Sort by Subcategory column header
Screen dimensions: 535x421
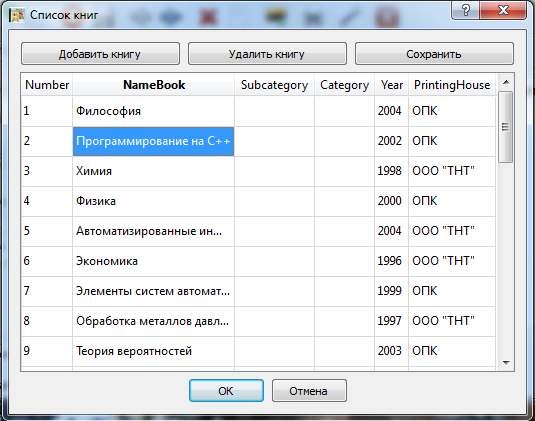coord(274,85)
